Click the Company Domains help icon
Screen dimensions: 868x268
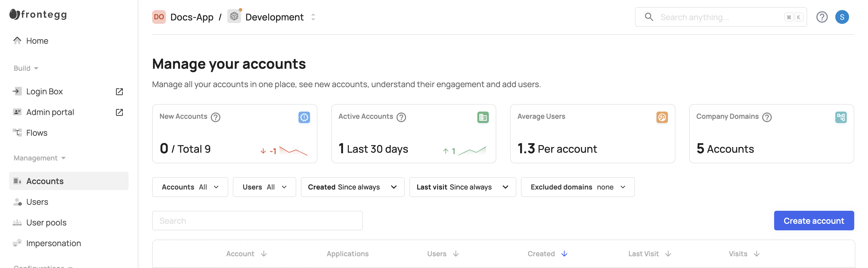[767, 117]
